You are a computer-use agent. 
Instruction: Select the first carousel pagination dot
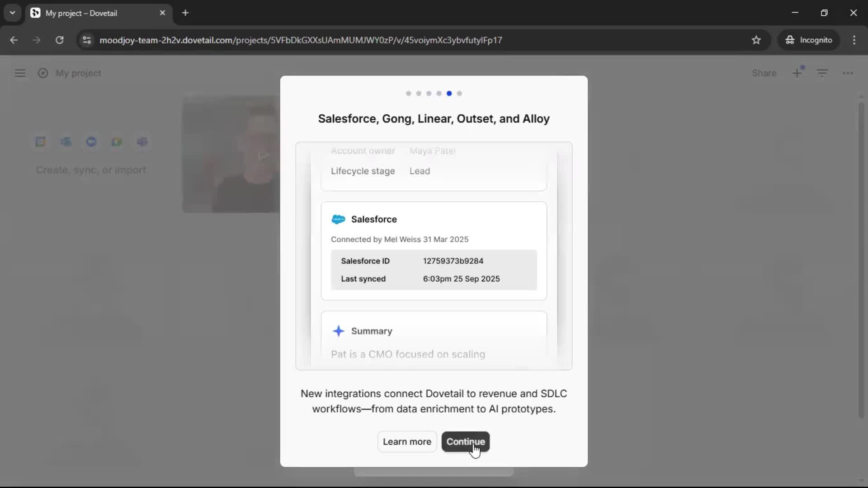[x=409, y=94]
